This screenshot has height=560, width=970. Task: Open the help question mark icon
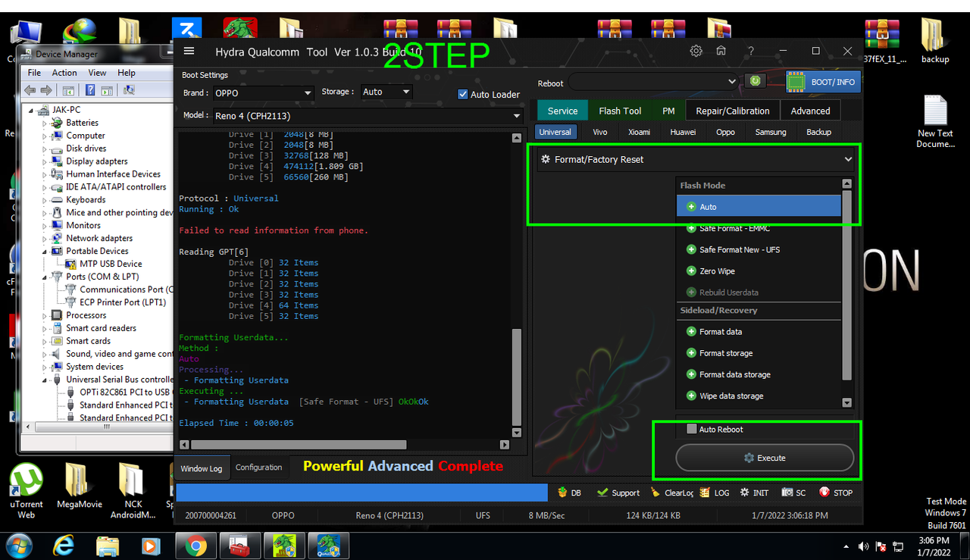(x=751, y=52)
